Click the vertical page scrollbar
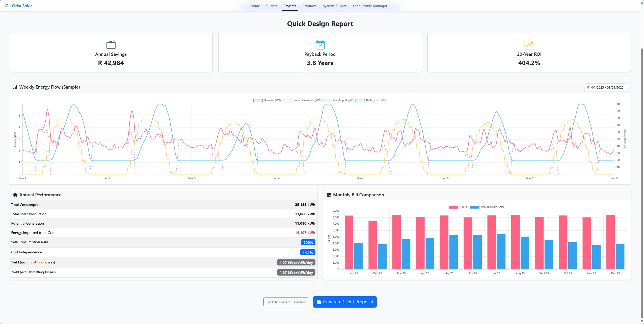 tap(642, 177)
